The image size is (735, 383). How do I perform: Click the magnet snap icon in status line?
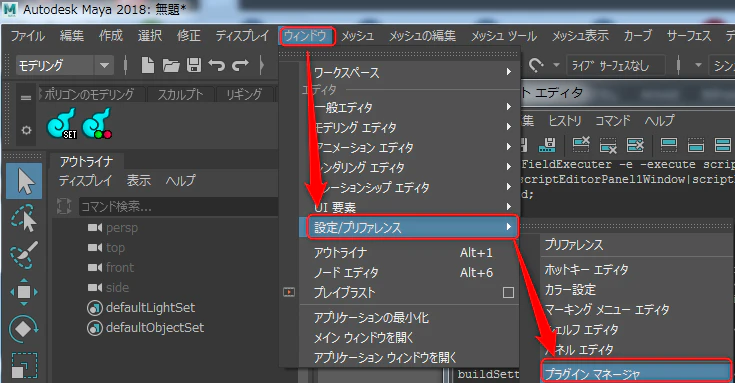536,65
